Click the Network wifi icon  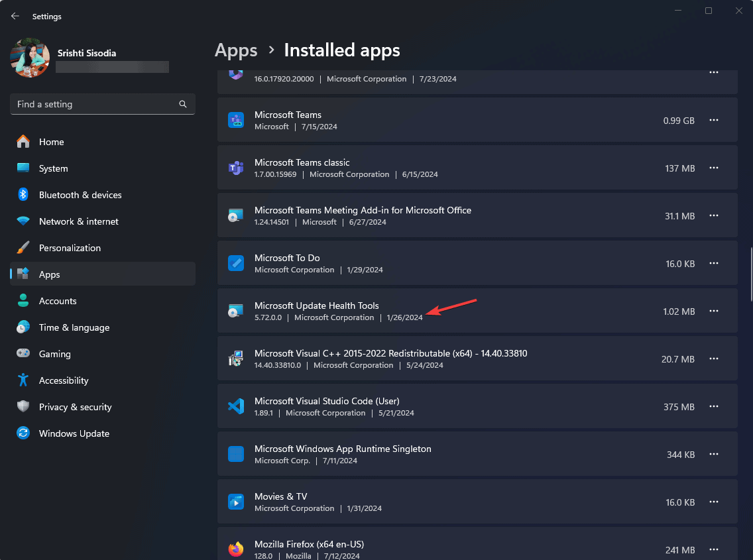[x=23, y=221]
